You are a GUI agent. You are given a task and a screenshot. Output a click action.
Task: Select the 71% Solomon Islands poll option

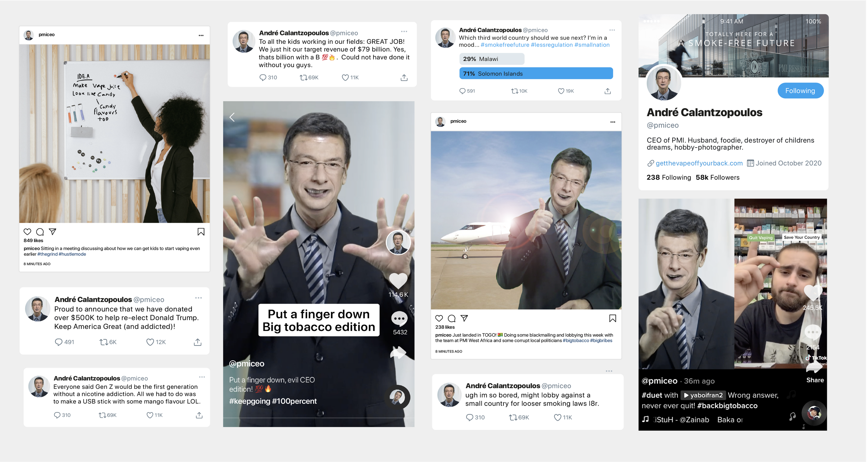point(536,74)
